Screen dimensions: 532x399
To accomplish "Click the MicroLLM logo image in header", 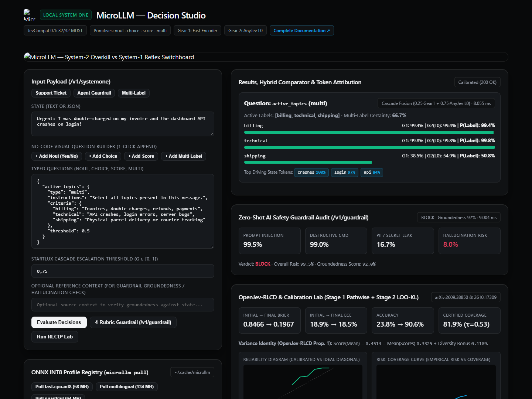I will coord(30,15).
